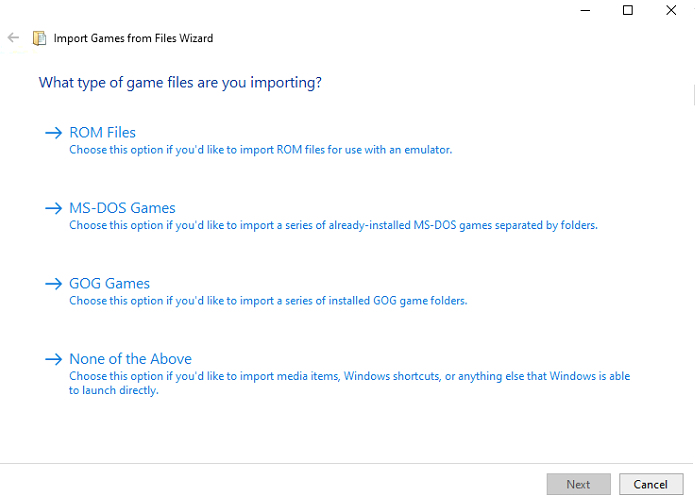Click arrow icon beside None of the Above
Screen dimensions: 695x502
click(54, 359)
